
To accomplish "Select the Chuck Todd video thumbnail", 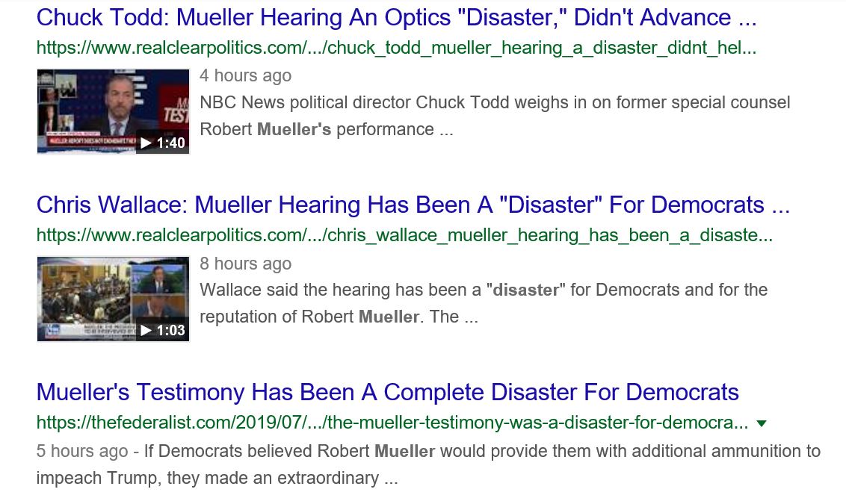I will point(113,111).
